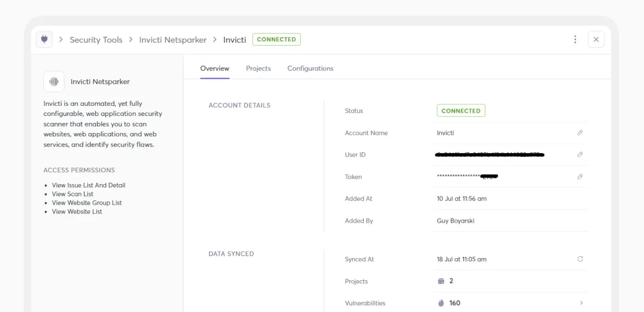644x312 pixels.
Task: Click the User ID field label
Action: pos(355,155)
